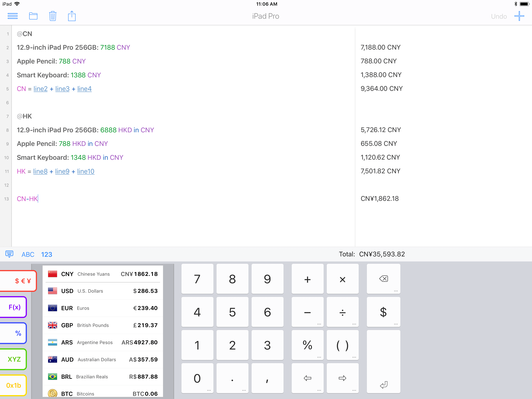Move cursor with left arrow key
The image size is (532, 399).
point(307,378)
